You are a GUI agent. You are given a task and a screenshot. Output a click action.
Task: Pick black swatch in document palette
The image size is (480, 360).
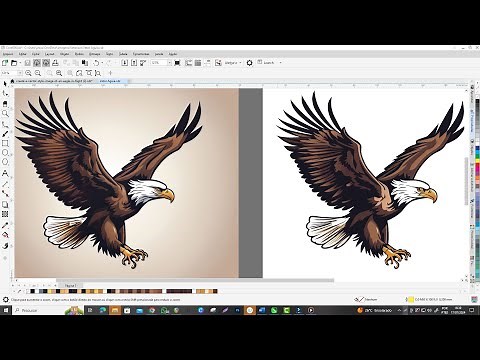pyautogui.click(x=32, y=291)
